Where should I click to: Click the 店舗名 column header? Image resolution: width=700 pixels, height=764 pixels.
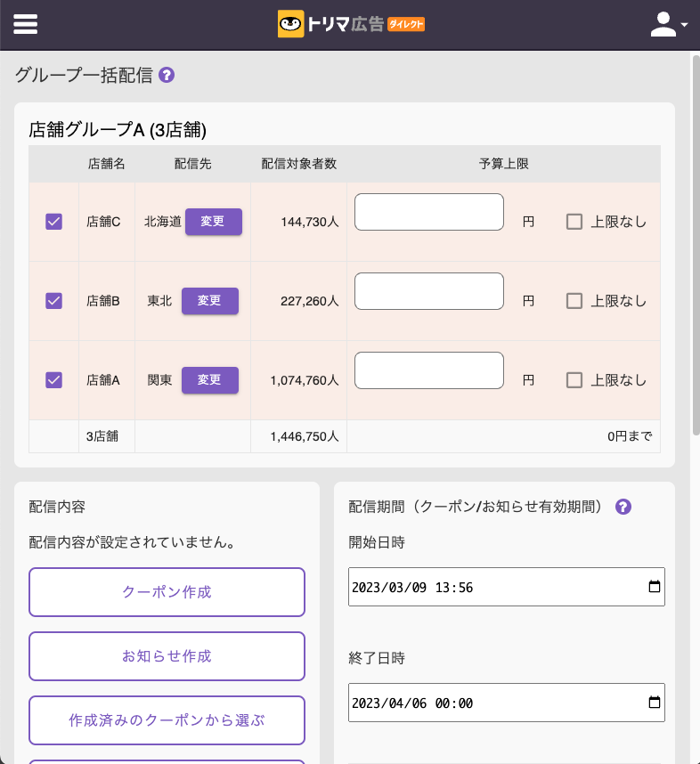coord(106,164)
